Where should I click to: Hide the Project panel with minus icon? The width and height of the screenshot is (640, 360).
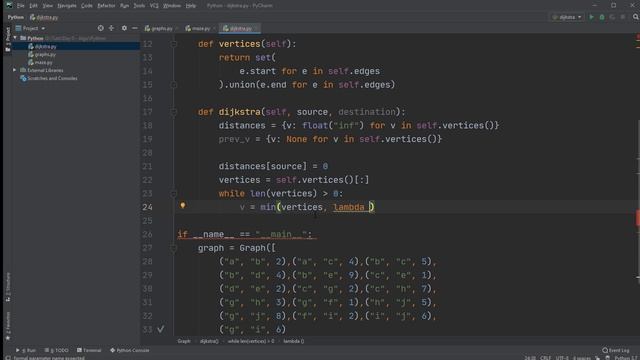click(x=135, y=28)
